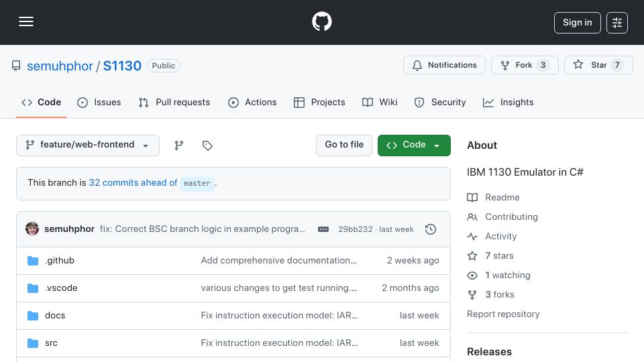Click '2 months ago' in .vscode row

(411, 288)
